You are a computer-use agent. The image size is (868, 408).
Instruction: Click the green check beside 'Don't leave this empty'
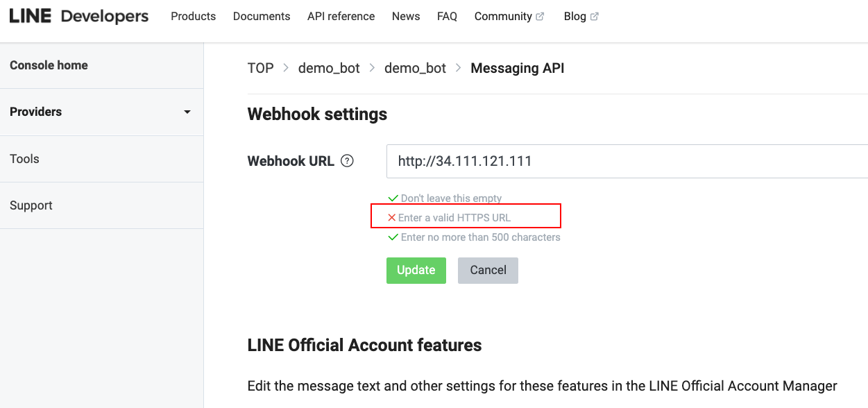click(x=393, y=198)
